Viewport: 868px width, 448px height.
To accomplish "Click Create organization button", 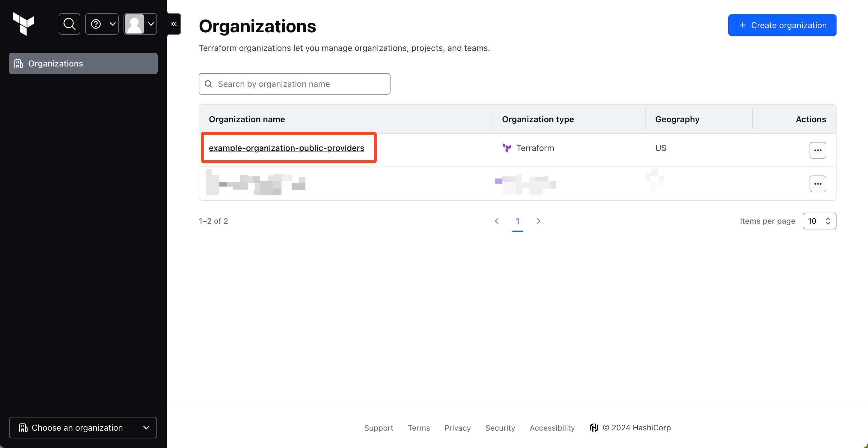I will coord(782,25).
